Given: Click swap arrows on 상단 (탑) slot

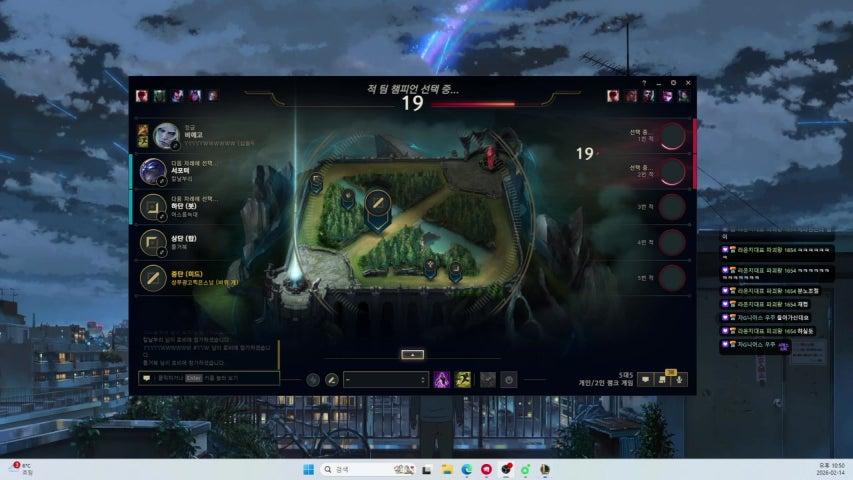Looking at the screenshot, I should 162,252.
